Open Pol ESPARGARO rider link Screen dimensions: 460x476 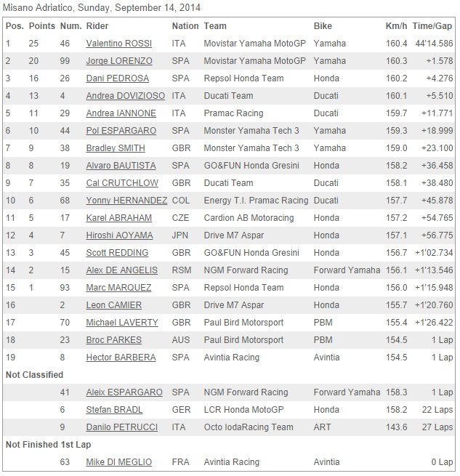(x=121, y=131)
